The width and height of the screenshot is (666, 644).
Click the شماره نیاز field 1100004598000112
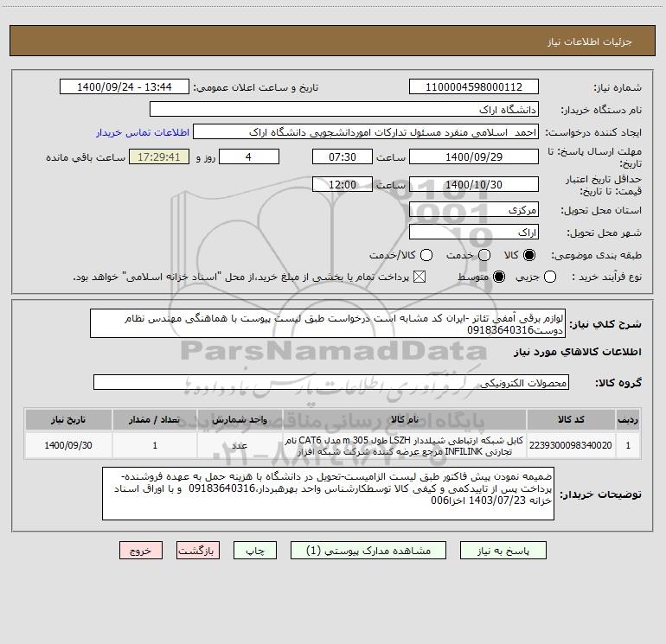click(474, 87)
